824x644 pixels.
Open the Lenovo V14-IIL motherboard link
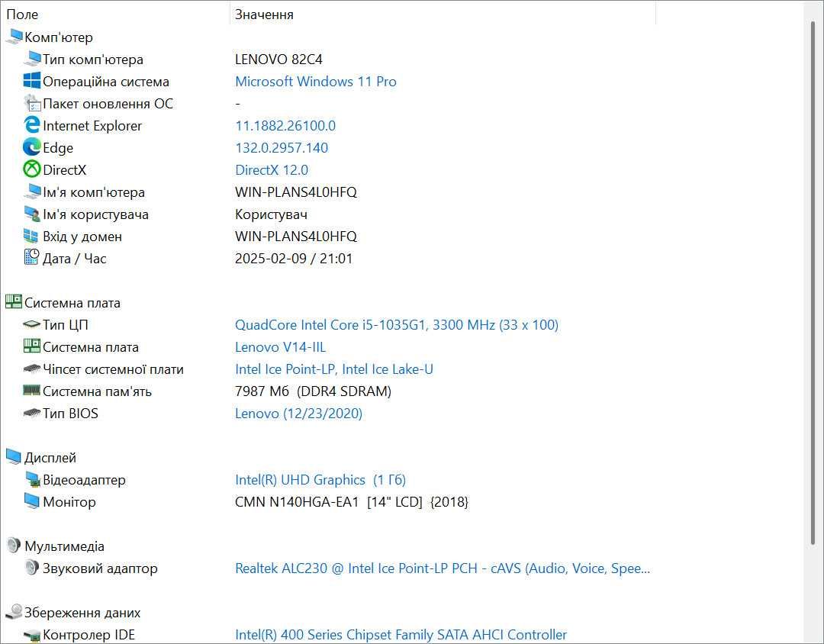(x=280, y=347)
